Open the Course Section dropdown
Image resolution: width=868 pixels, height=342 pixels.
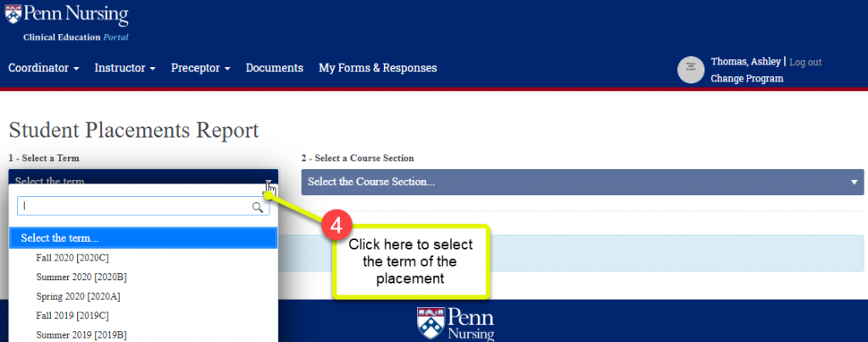[581, 182]
